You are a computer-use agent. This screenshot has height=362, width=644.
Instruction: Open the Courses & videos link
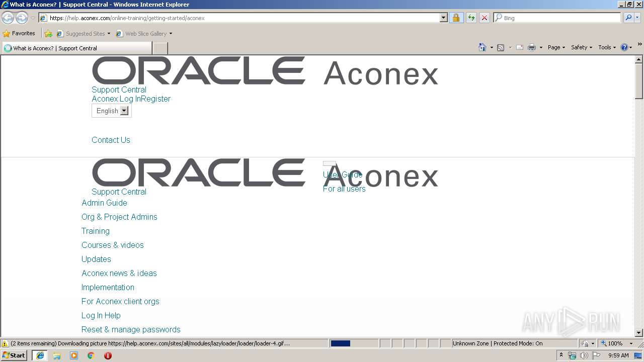coord(113,245)
